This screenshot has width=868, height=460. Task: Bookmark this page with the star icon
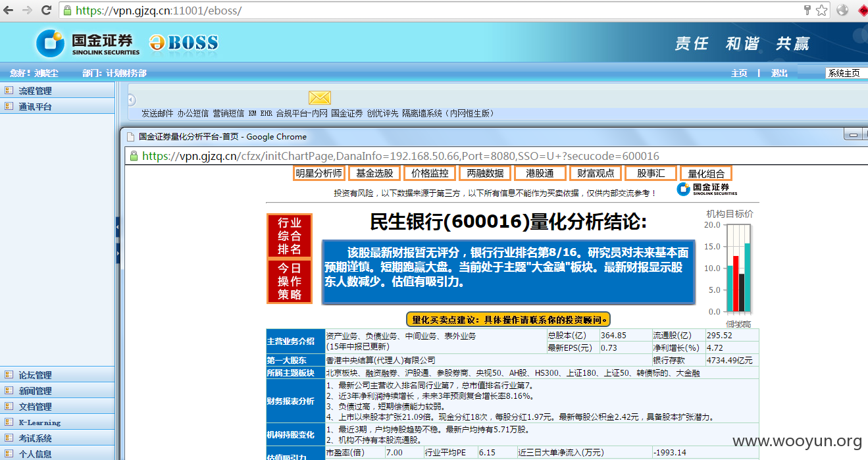point(821,11)
